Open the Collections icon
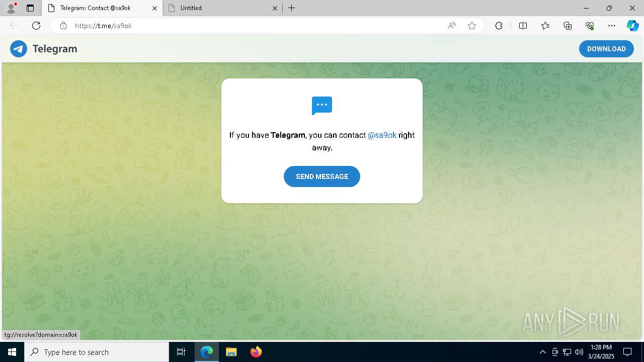This screenshot has width=644, height=362. click(x=568, y=26)
